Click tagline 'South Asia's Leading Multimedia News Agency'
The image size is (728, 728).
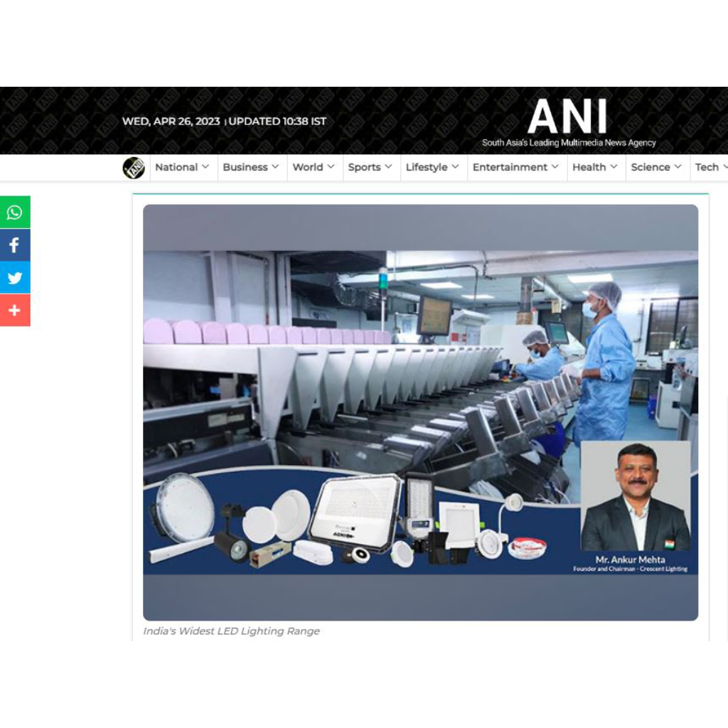569,142
